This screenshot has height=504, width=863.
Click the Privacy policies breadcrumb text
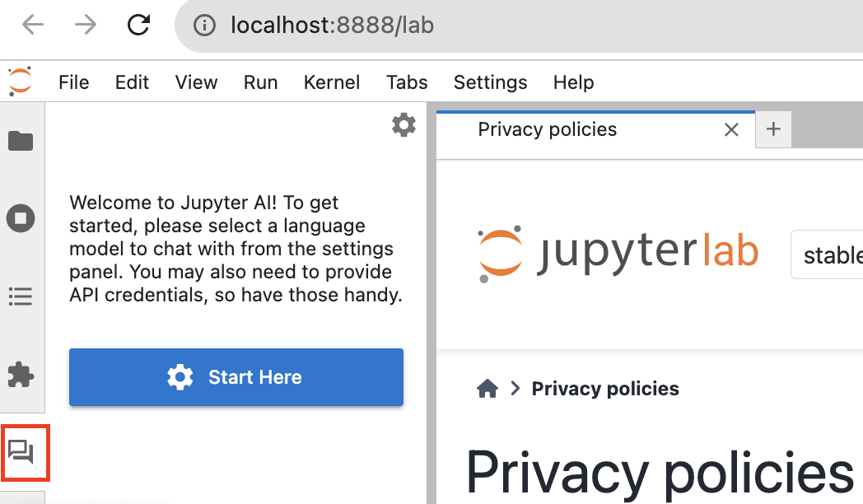click(605, 389)
